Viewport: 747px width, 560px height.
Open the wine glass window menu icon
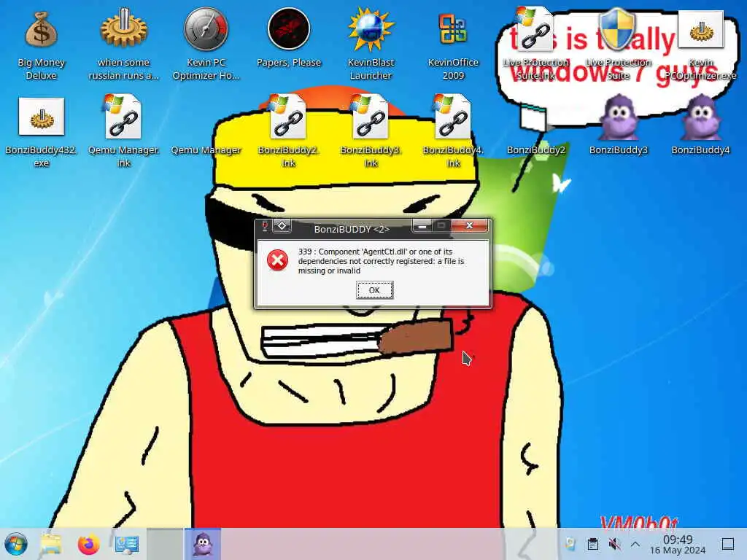264,227
